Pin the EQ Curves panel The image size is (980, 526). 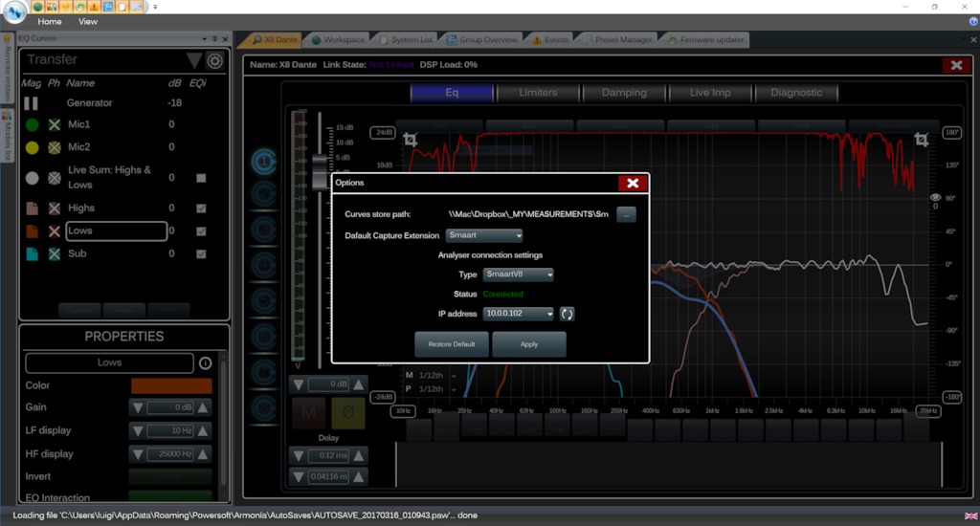point(214,38)
